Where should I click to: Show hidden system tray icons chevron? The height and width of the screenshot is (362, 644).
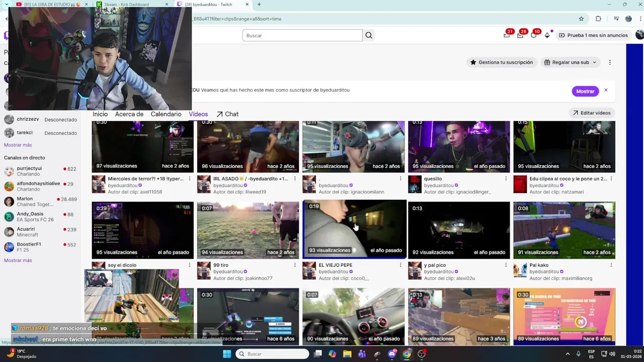point(568,354)
